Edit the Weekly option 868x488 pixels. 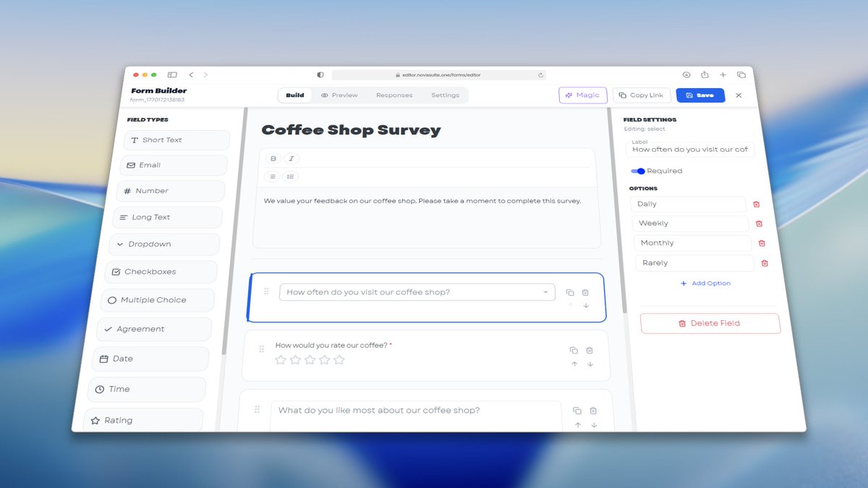(691, 223)
